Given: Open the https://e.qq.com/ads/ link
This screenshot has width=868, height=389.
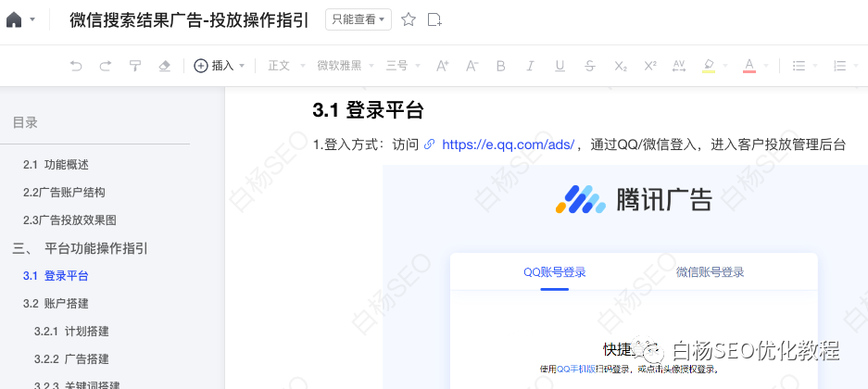Looking at the screenshot, I should (509, 145).
